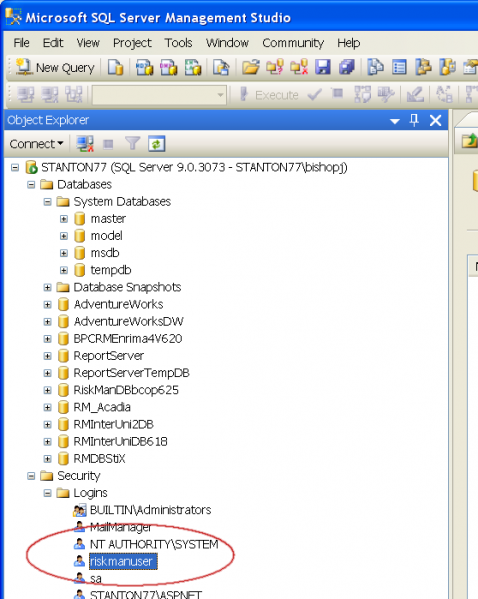
Task: Collapse the STANTON77 server node
Action: 15,167
